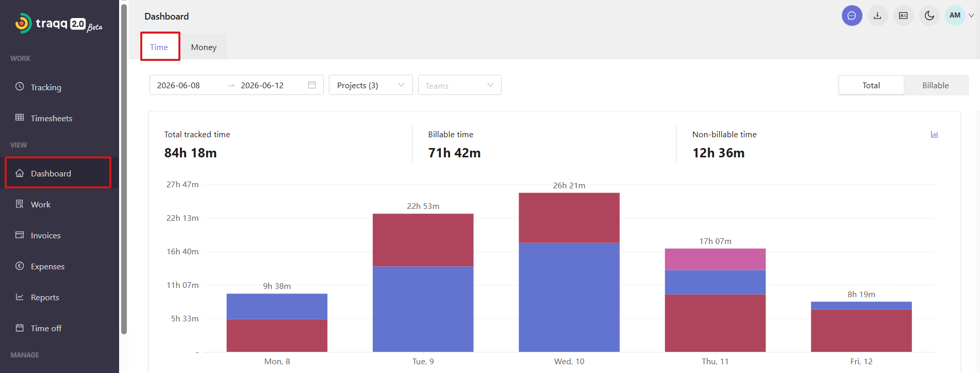This screenshot has height=373, width=980.
Task: Open Reports from the sidebar
Action: point(45,297)
